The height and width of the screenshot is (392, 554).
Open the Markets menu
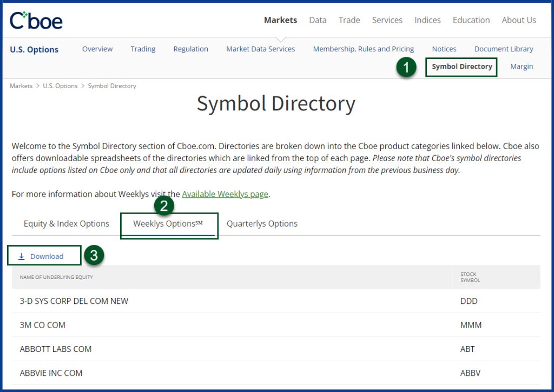click(280, 20)
